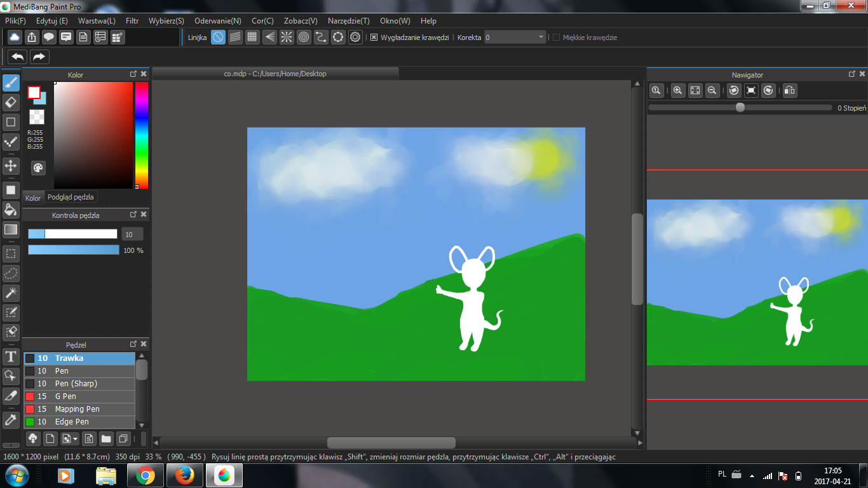This screenshot has width=868, height=488.
Task: Click the Undo arrow button
Action: click(x=17, y=57)
